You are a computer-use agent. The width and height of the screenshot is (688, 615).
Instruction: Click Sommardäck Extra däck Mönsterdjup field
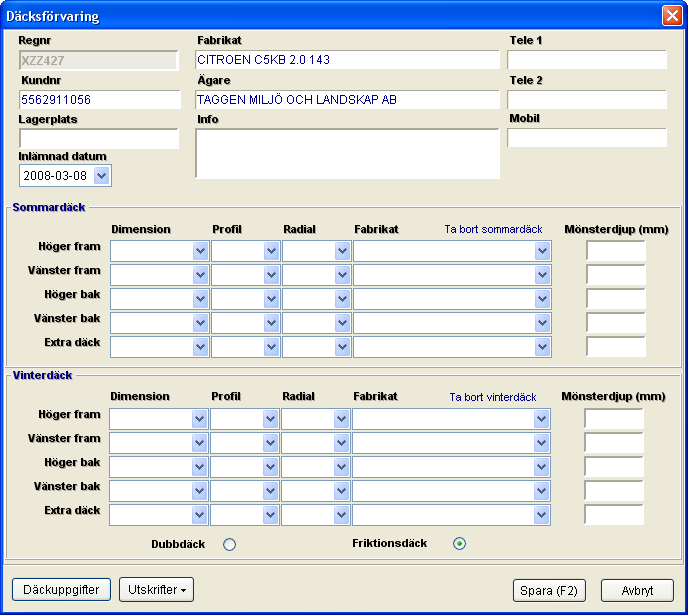616,347
